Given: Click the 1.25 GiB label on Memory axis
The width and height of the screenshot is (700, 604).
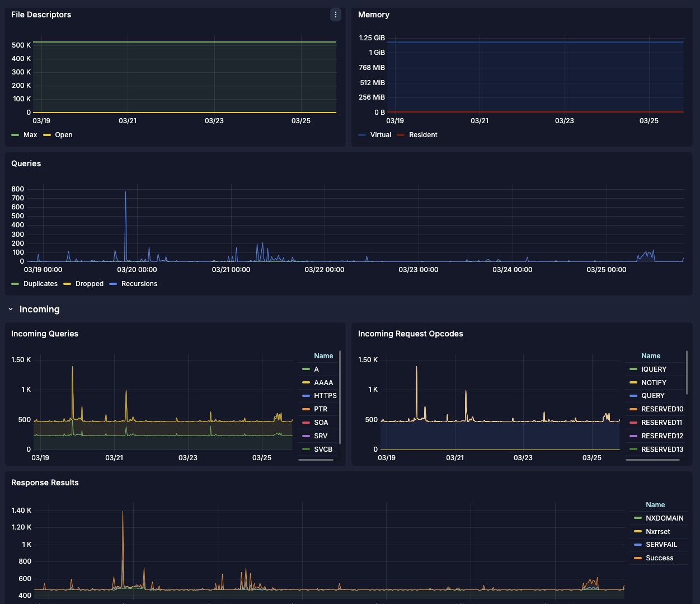Looking at the screenshot, I should tap(372, 38).
